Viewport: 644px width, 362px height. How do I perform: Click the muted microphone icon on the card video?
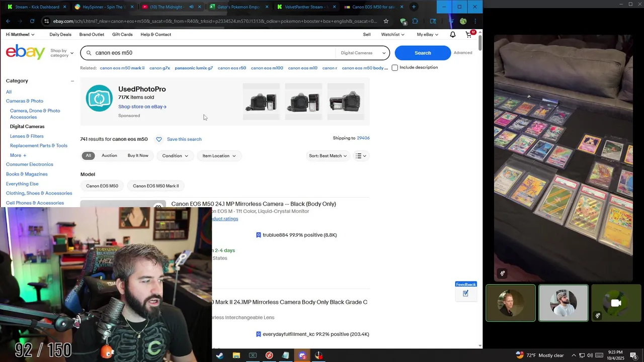coord(502,274)
